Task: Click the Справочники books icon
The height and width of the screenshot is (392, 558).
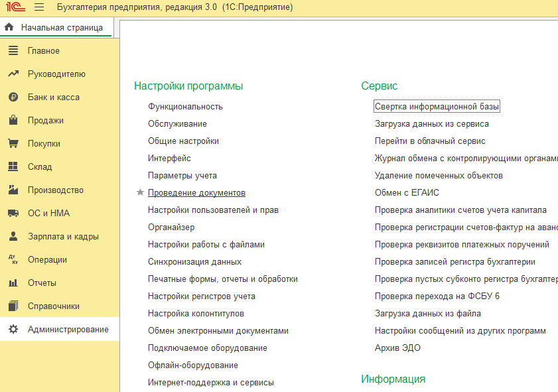Action: pyautogui.click(x=13, y=306)
